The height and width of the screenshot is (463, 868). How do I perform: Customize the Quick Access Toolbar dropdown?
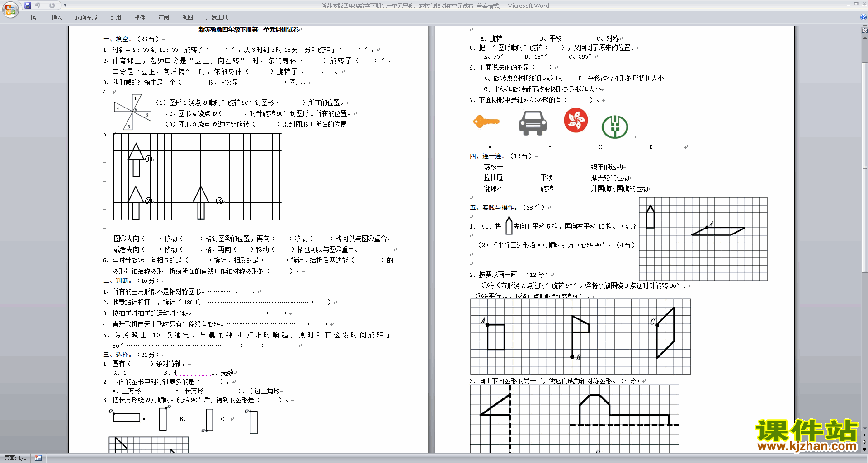pos(65,5)
